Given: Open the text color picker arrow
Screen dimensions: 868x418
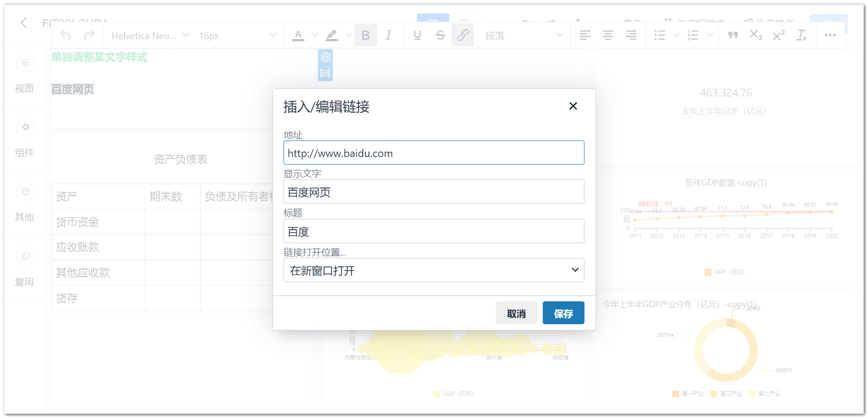Looking at the screenshot, I should 315,35.
